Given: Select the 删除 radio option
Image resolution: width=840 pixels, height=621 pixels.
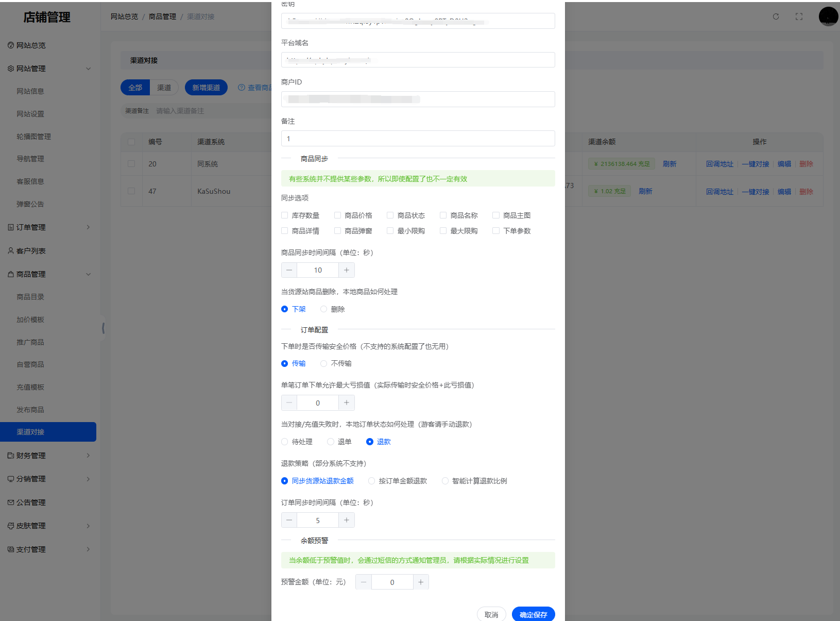Looking at the screenshot, I should (324, 309).
